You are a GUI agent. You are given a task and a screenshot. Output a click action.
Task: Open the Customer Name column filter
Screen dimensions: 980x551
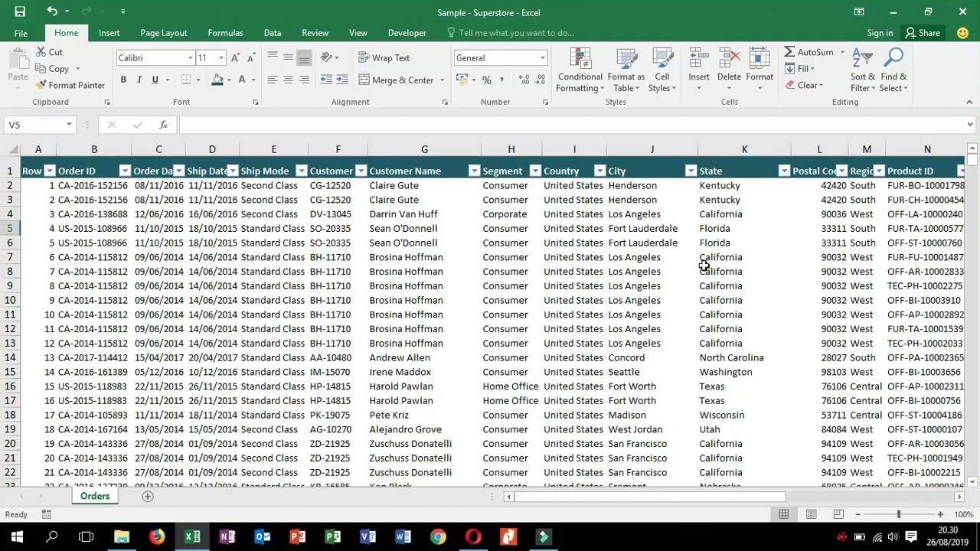pos(474,171)
